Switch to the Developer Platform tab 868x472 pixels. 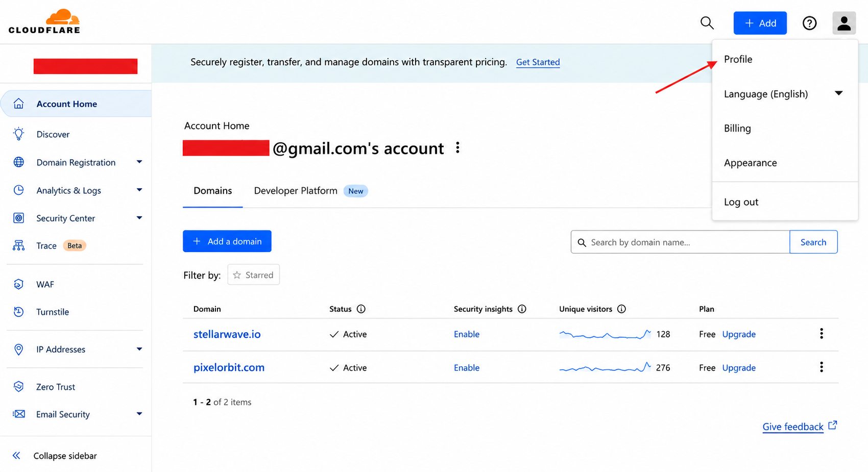pos(310,191)
